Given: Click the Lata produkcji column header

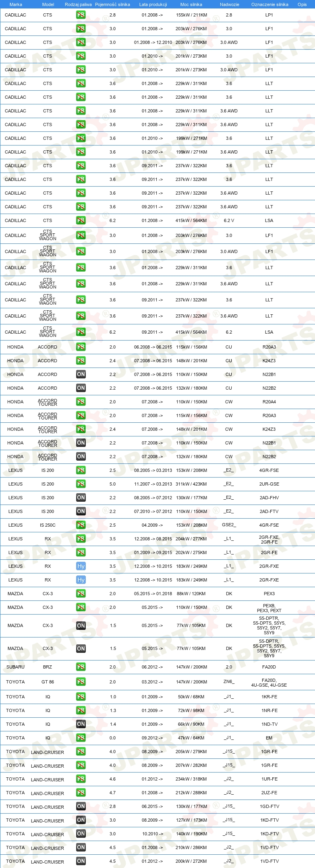Looking at the screenshot, I should click(153, 4).
